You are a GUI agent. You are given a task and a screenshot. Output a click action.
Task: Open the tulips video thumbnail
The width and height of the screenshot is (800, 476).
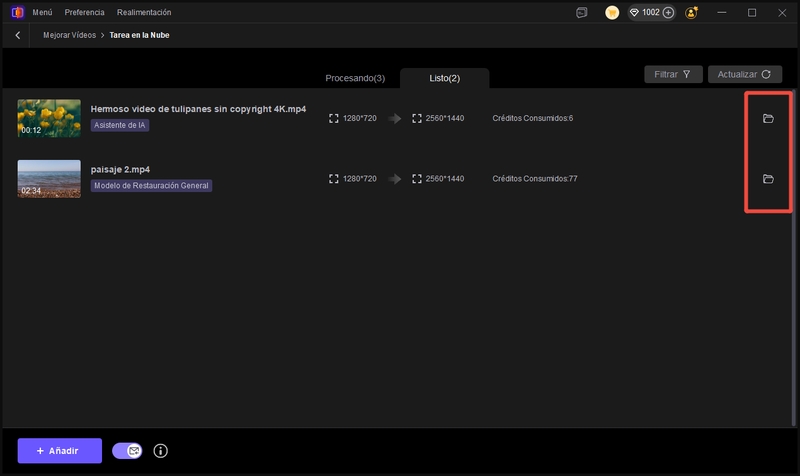49,118
